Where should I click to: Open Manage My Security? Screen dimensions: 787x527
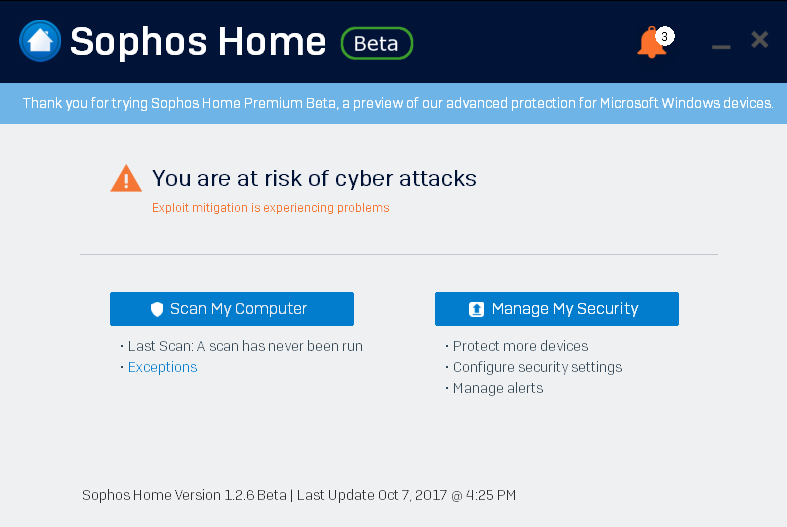pyautogui.click(x=557, y=309)
